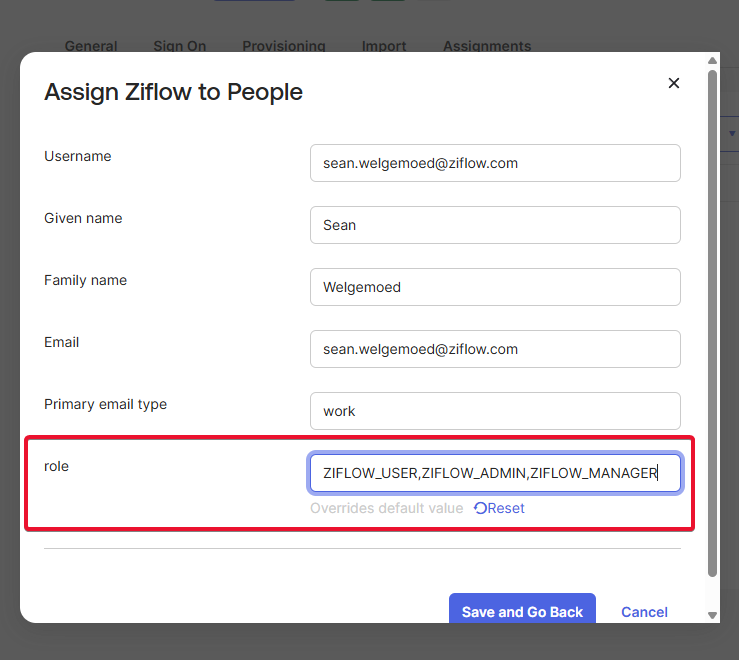
Task: Click the scrollbar up arrow in dialog
Action: (712, 59)
